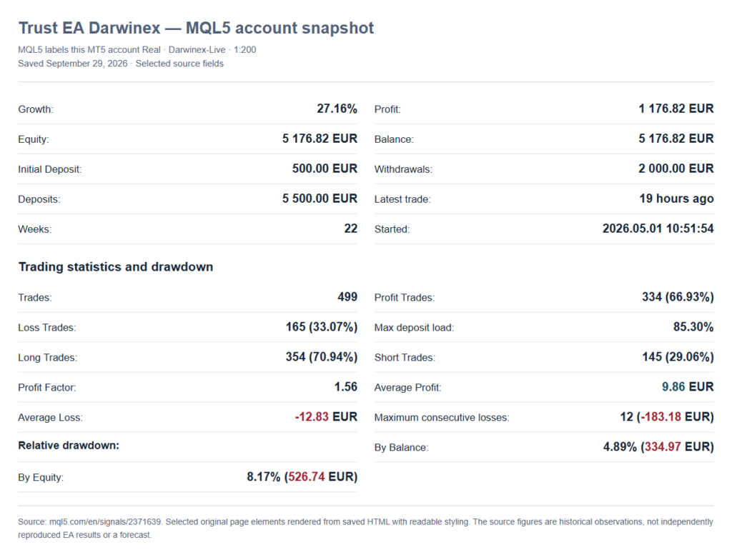Click the Profit label in account summary
732x560 pixels.
click(x=387, y=109)
